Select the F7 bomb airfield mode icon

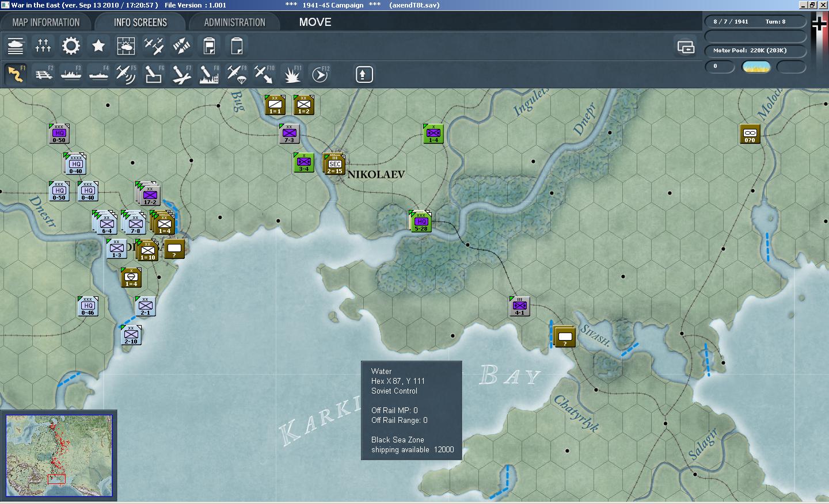click(181, 74)
